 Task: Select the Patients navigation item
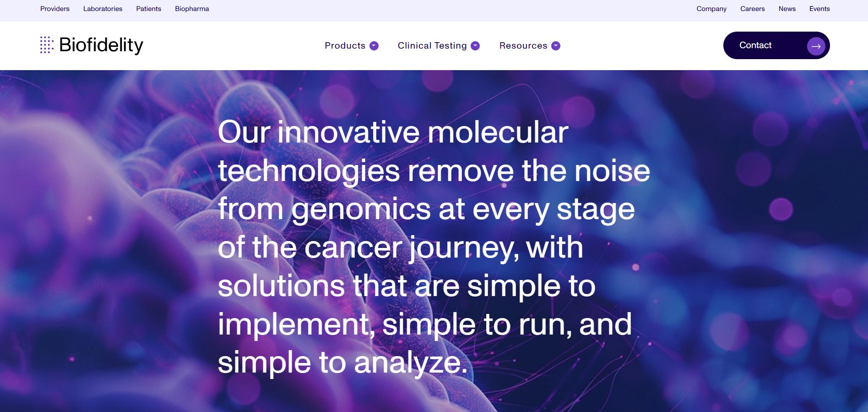click(x=148, y=9)
